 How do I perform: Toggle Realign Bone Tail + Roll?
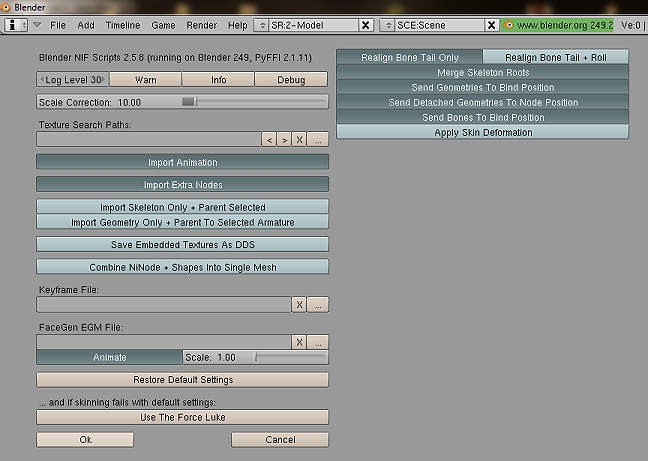(556, 57)
